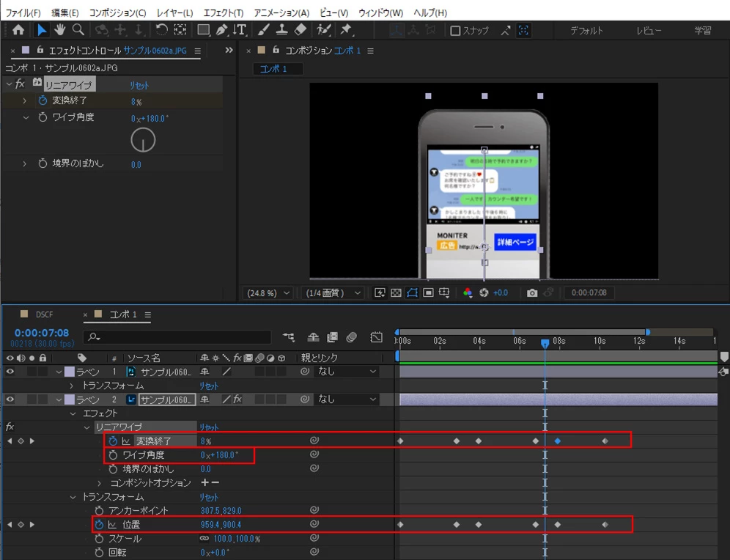Select the Hand tool
Screen dimensions: 730x560
[59, 30]
